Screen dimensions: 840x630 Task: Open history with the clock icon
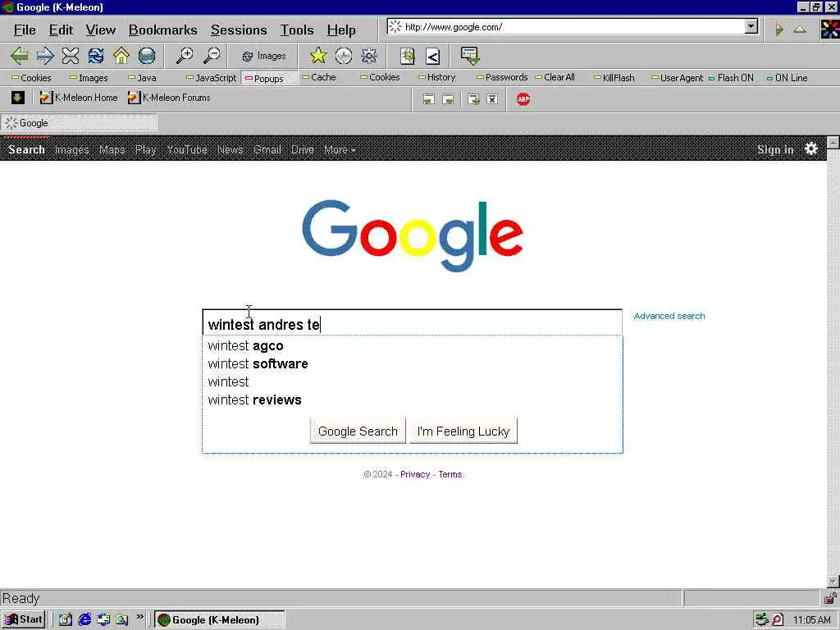pyautogui.click(x=344, y=56)
